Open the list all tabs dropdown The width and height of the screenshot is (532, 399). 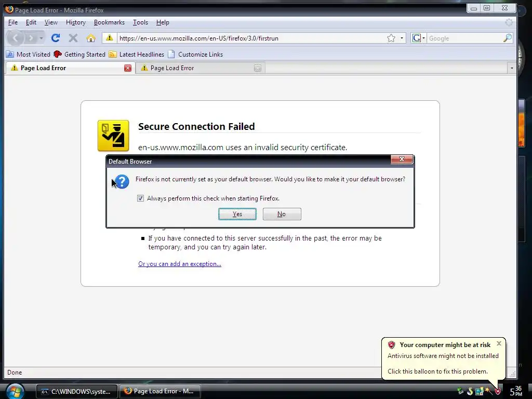[512, 68]
